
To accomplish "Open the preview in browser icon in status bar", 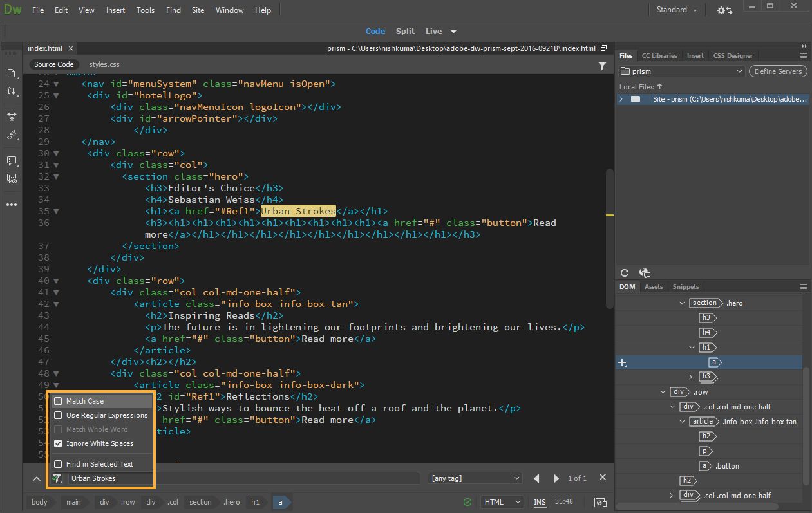I will tap(600, 502).
